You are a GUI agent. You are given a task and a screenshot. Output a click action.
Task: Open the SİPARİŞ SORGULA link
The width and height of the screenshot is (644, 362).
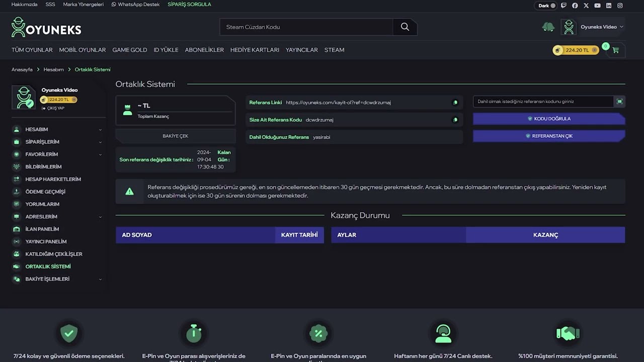click(x=189, y=5)
